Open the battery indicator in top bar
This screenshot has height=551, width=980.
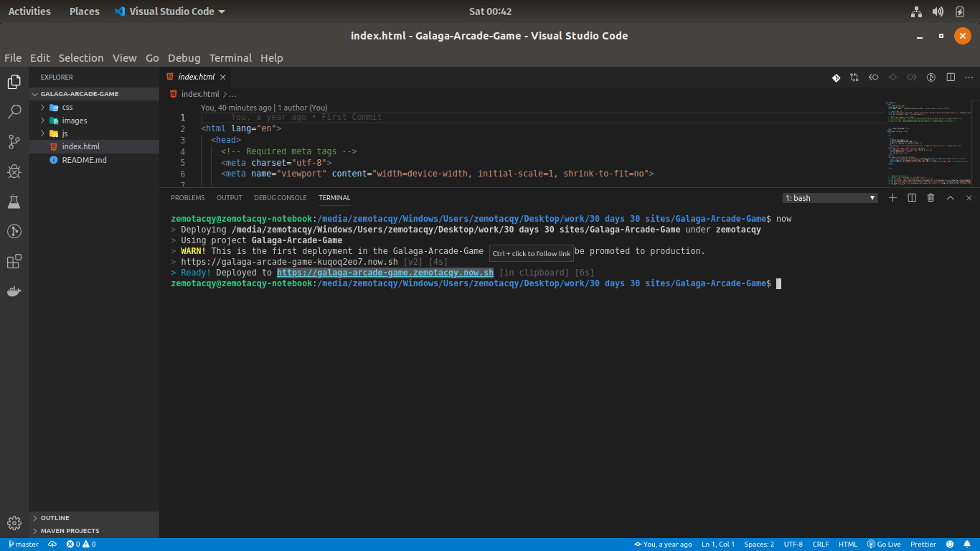tap(960, 11)
